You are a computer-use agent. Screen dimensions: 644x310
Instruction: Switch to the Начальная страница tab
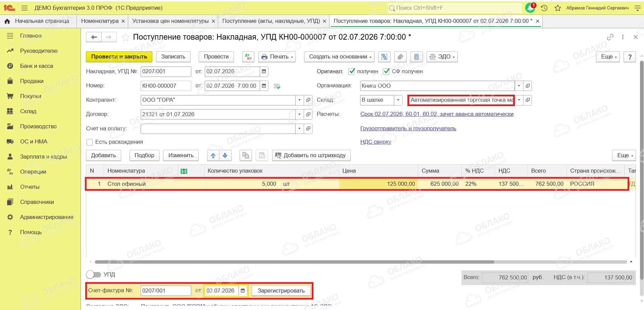click(38, 21)
